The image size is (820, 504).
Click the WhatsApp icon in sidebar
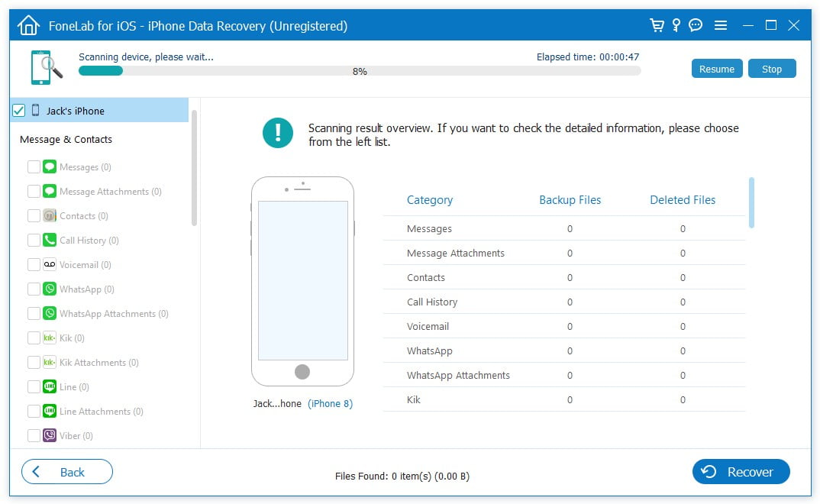(50, 289)
